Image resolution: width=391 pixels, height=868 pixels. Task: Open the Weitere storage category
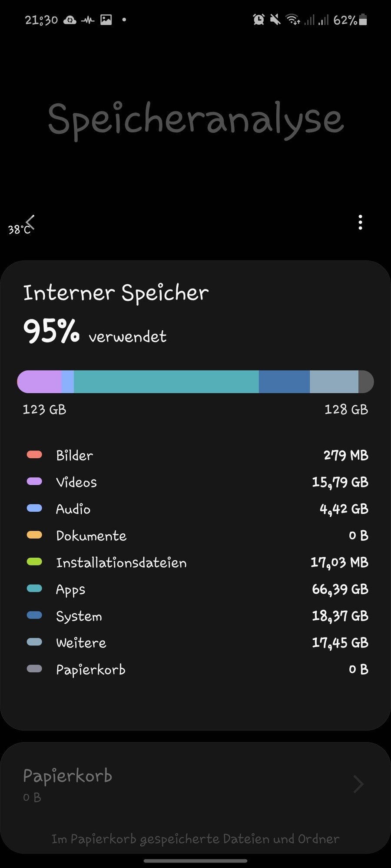click(x=81, y=642)
